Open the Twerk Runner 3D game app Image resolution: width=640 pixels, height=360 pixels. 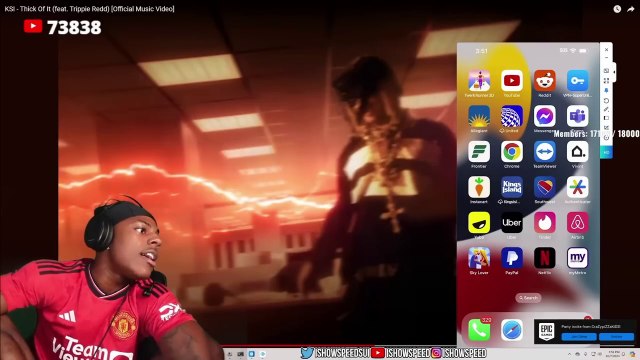point(479,80)
